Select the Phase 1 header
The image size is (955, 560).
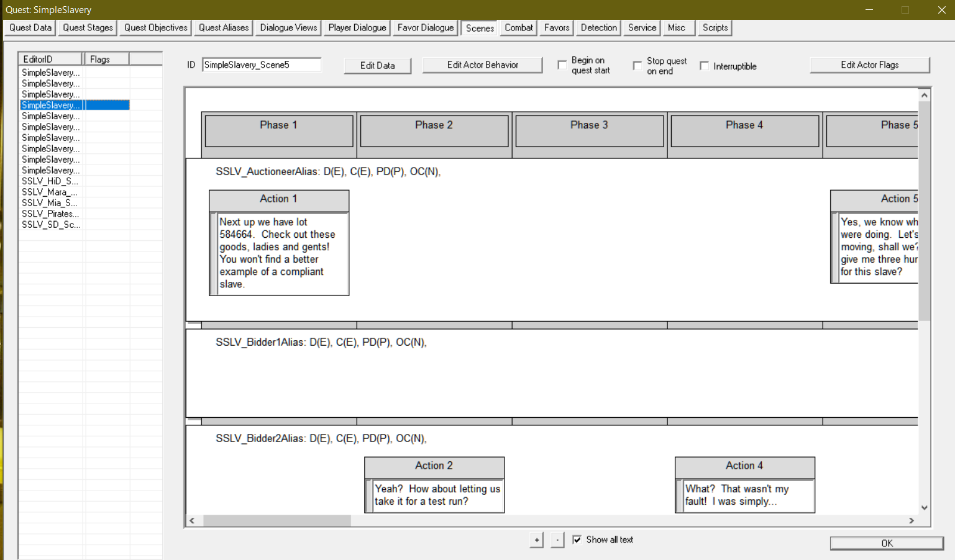[279, 130]
